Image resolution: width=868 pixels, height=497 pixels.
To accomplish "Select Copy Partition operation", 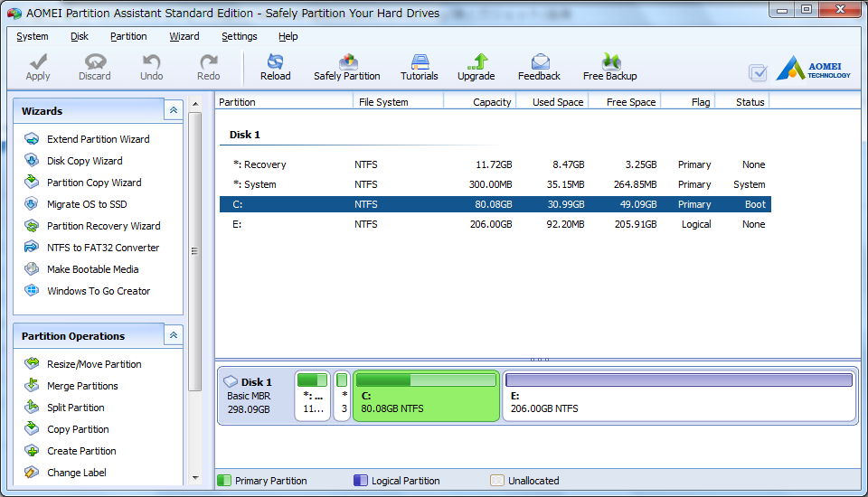I will 78,429.
